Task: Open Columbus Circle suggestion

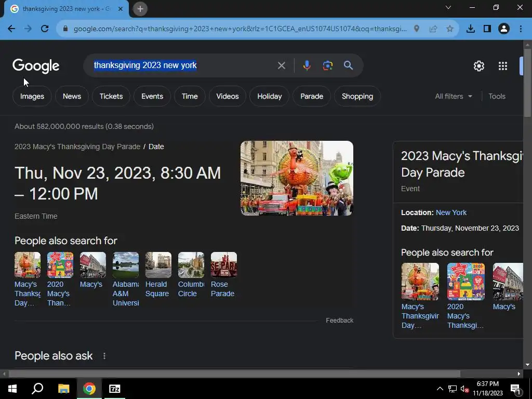Action: (x=191, y=275)
